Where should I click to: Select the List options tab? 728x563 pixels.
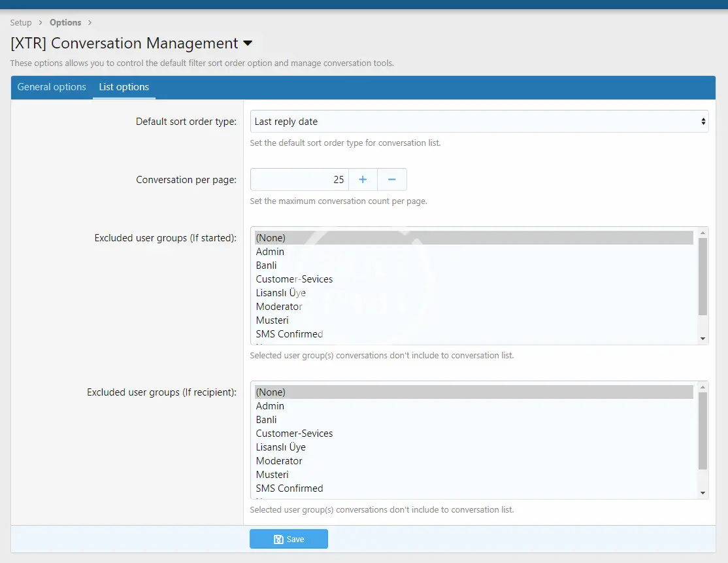point(124,87)
